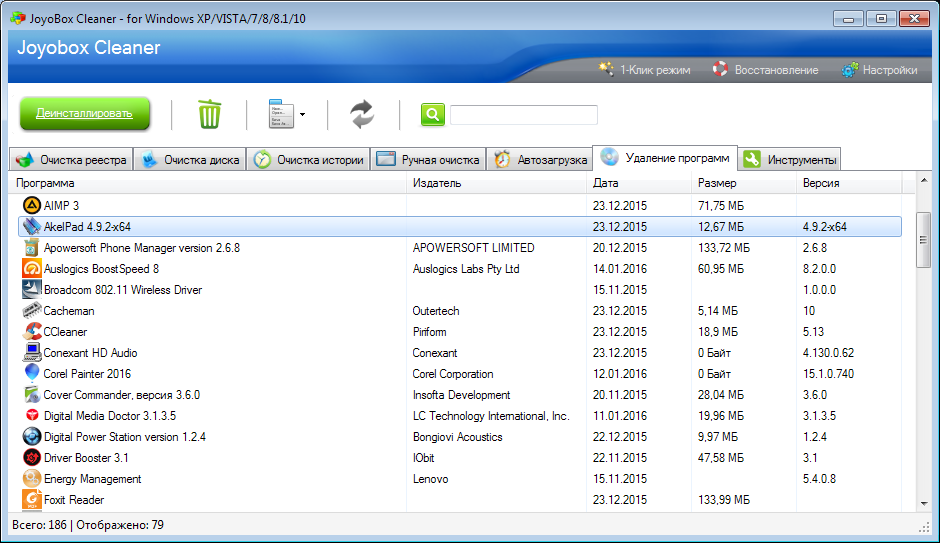Click the Foxit Reader icon in list
The height and width of the screenshot is (543, 940).
click(31, 500)
